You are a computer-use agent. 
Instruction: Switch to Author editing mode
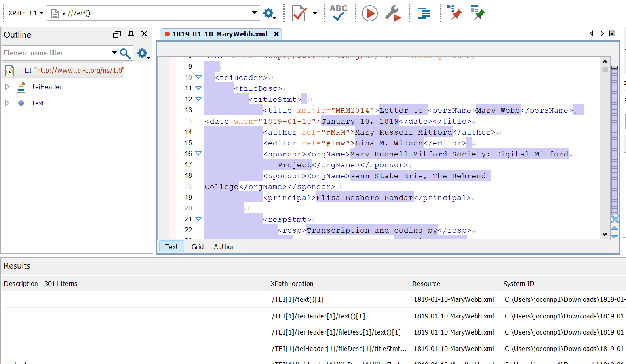pos(224,247)
